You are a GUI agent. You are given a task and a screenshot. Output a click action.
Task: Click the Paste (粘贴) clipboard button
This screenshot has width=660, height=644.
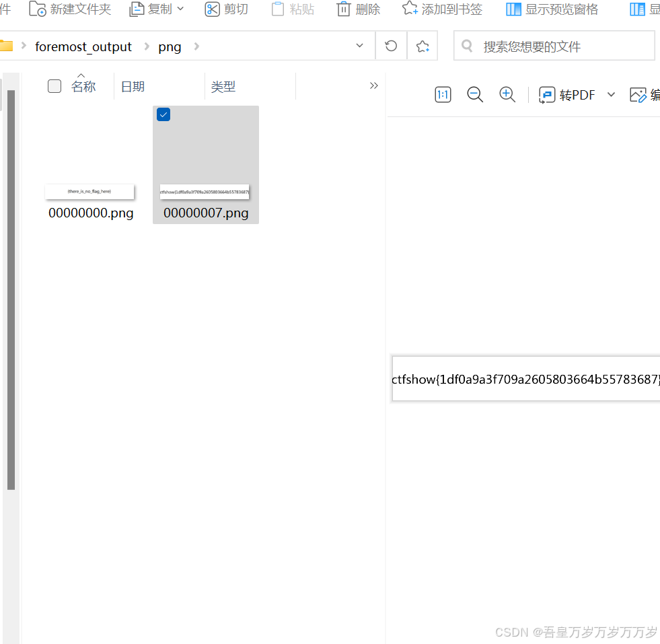tap(293, 9)
